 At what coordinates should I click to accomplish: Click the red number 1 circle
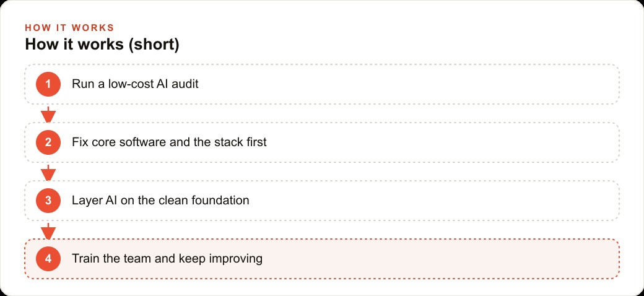coord(48,84)
